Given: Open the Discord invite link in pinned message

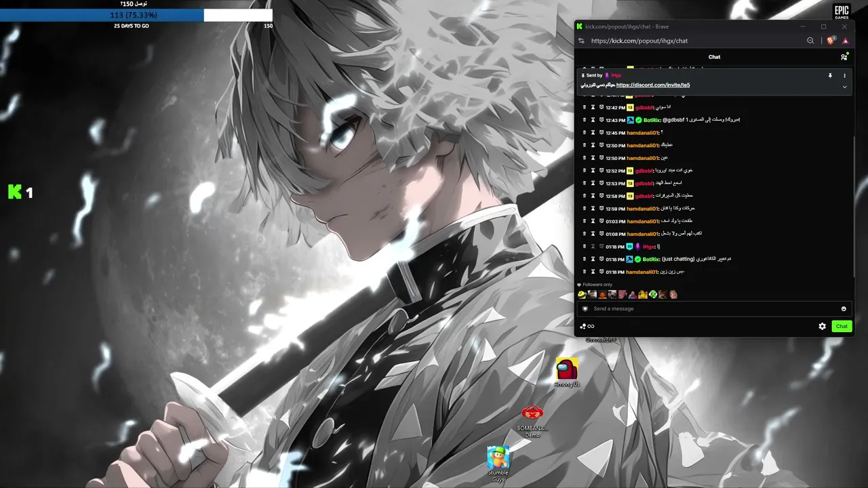Looking at the screenshot, I should pyautogui.click(x=653, y=85).
